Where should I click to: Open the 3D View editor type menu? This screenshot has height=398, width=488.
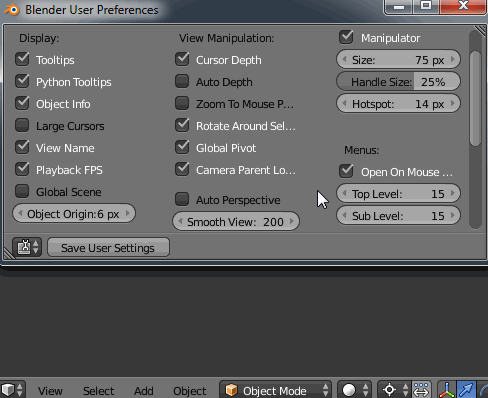tap(12, 390)
